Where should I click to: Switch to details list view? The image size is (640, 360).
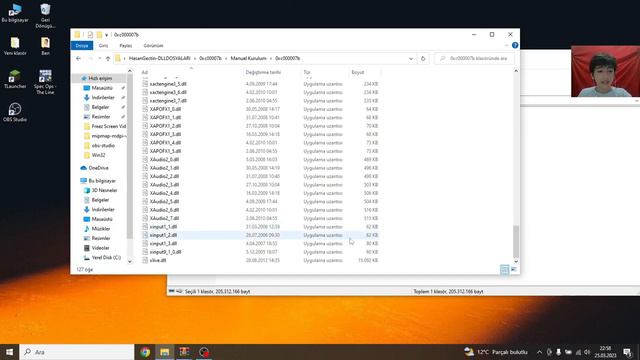(x=504, y=269)
